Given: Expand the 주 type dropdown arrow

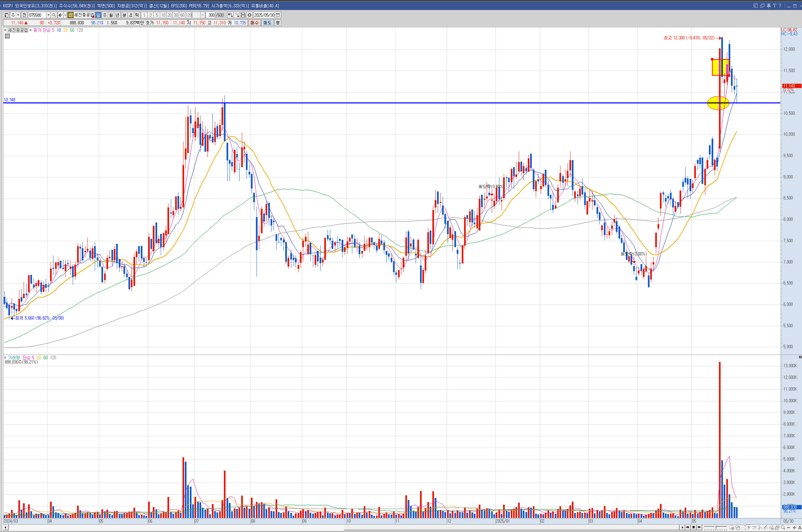Looking at the screenshot, I should click(18, 15).
